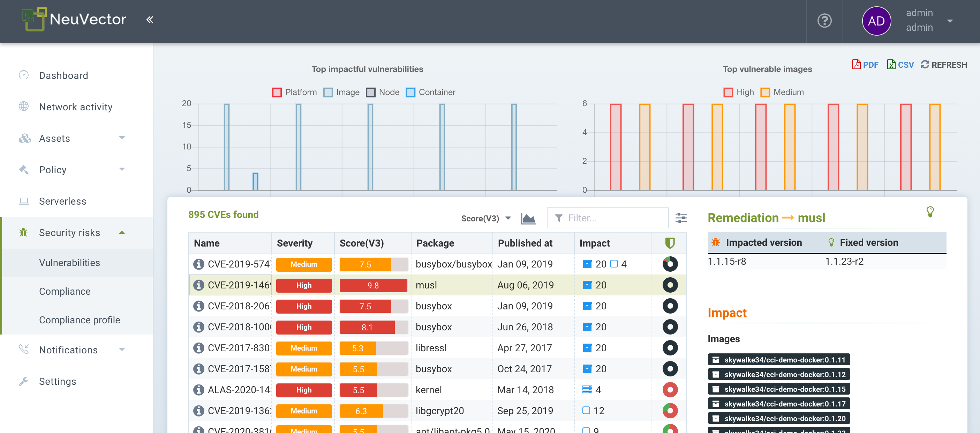Click the shield column header icon
Image resolution: width=980 pixels, height=433 pixels.
coord(670,243)
